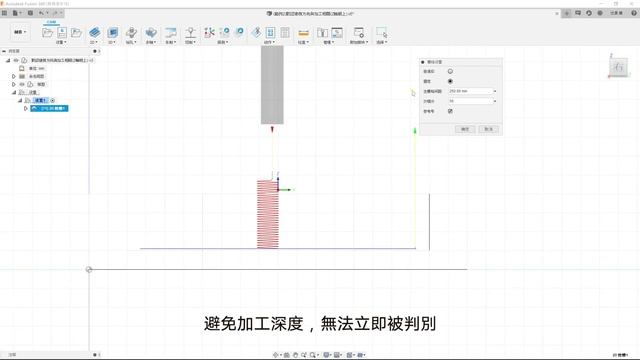Click the Post Process G-code icon
Viewport: 640px width, 360px height.
[x=270, y=32]
